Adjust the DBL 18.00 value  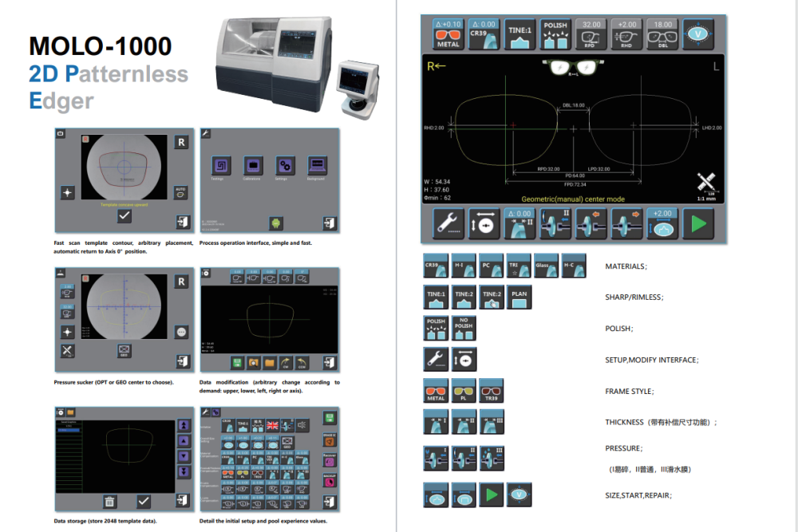[662, 35]
